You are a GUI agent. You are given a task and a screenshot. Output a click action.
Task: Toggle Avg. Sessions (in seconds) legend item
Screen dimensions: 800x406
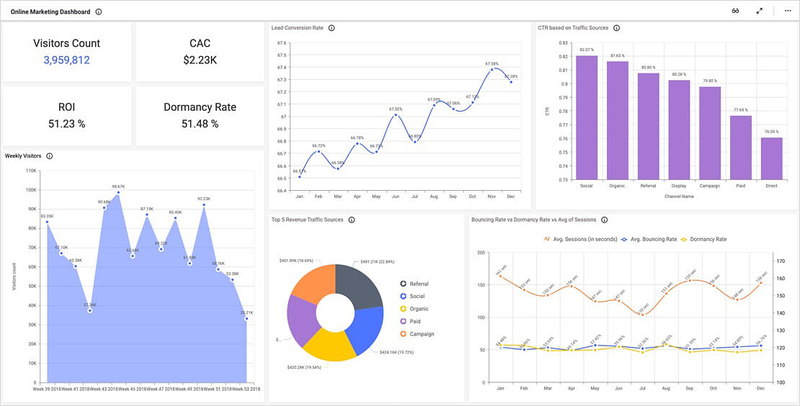[x=581, y=239]
